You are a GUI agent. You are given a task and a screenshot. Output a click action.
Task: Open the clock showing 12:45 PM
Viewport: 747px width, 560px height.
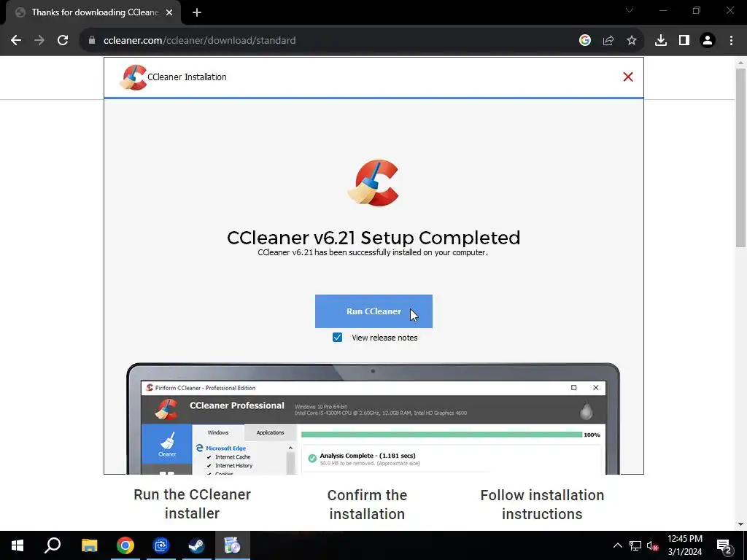[684, 545]
